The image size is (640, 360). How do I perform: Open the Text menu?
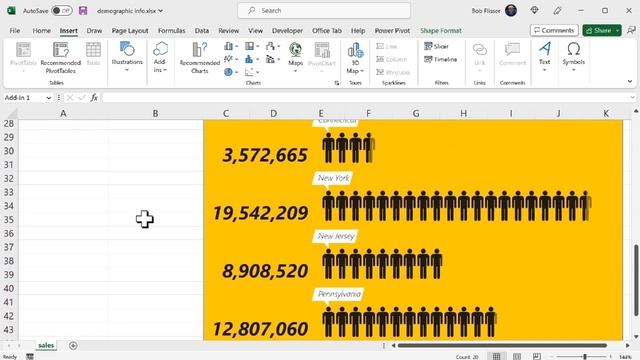click(544, 56)
